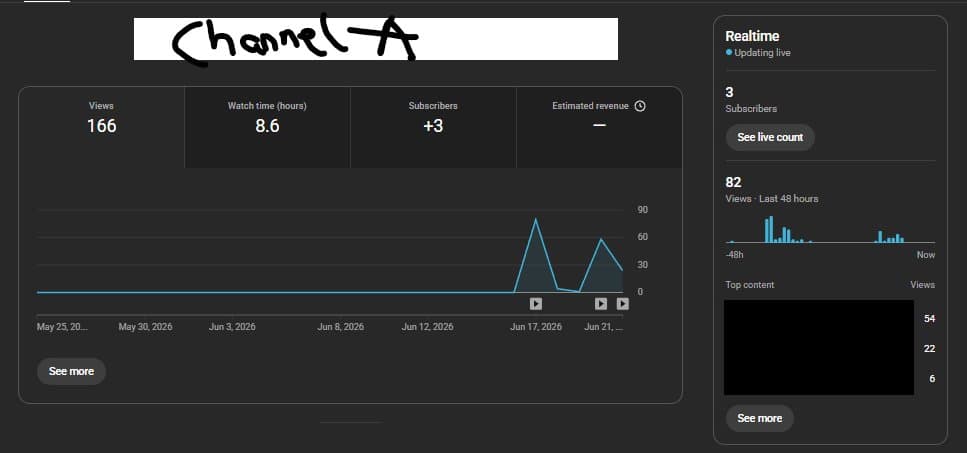This screenshot has height=453, width=967.
Task: Click the video marker icon below Jun 17
Action: [x=536, y=303]
